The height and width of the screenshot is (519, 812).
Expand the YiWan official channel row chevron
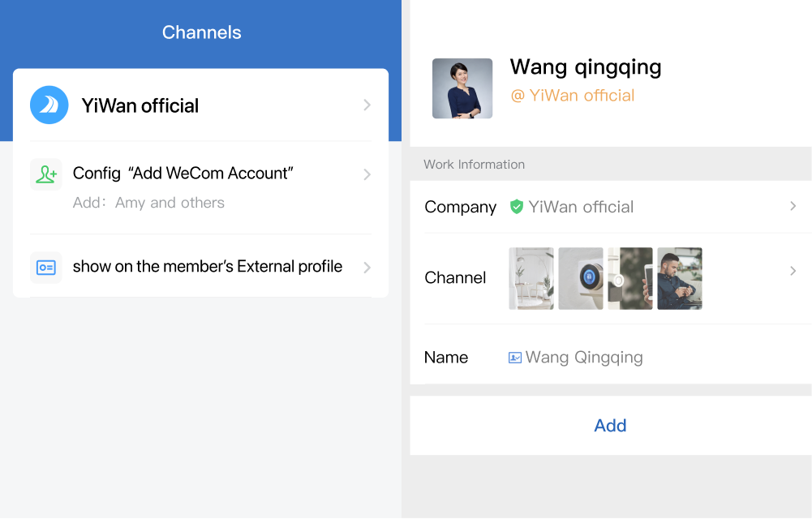pyautogui.click(x=367, y=105)
